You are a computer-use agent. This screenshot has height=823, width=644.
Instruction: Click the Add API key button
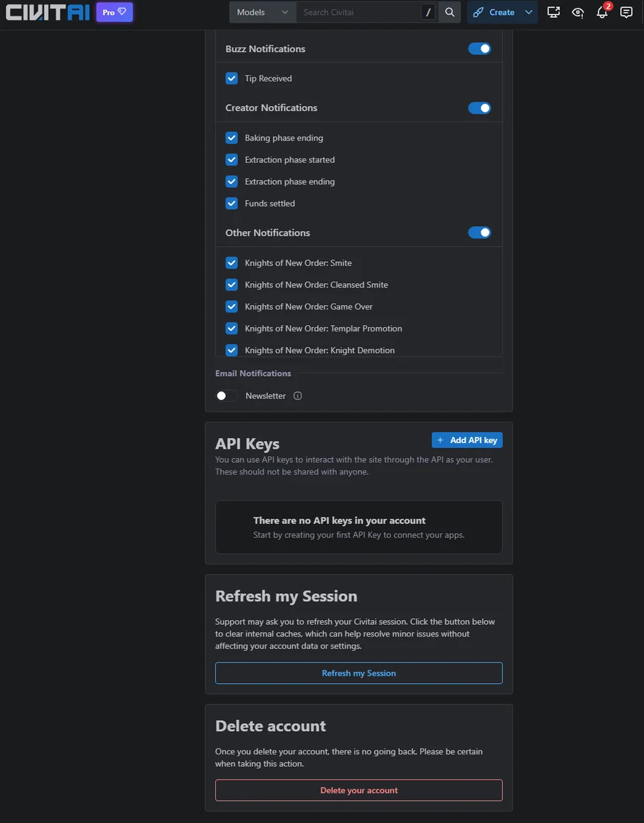467,440
